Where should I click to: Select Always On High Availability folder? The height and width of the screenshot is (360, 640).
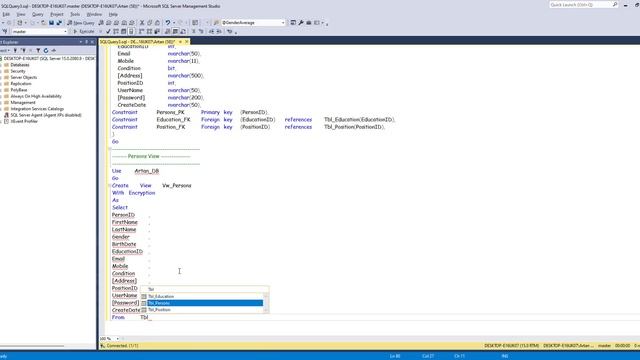(36, 96)
